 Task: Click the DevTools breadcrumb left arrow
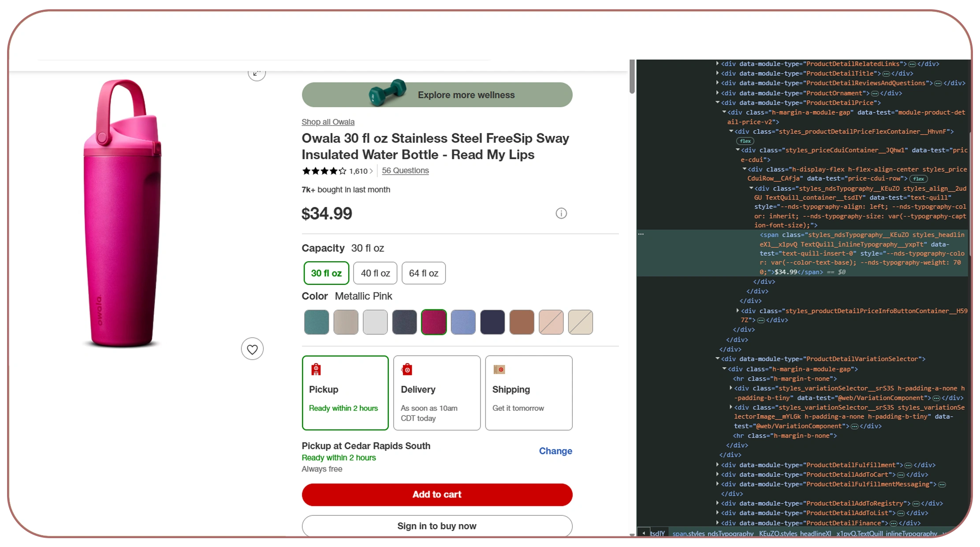644,533
